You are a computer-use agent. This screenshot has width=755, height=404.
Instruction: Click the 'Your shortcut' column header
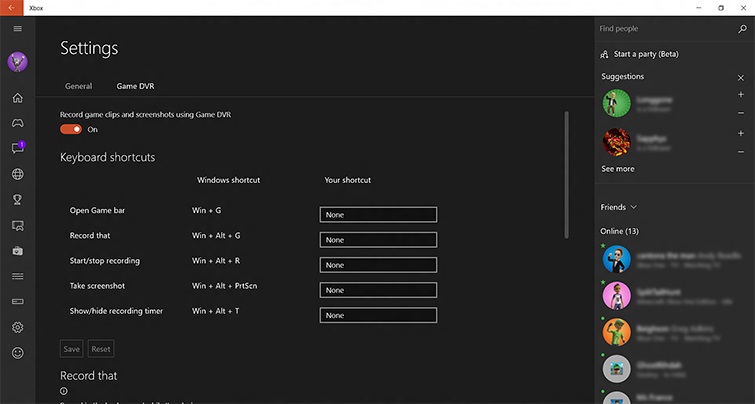[348, 180]
